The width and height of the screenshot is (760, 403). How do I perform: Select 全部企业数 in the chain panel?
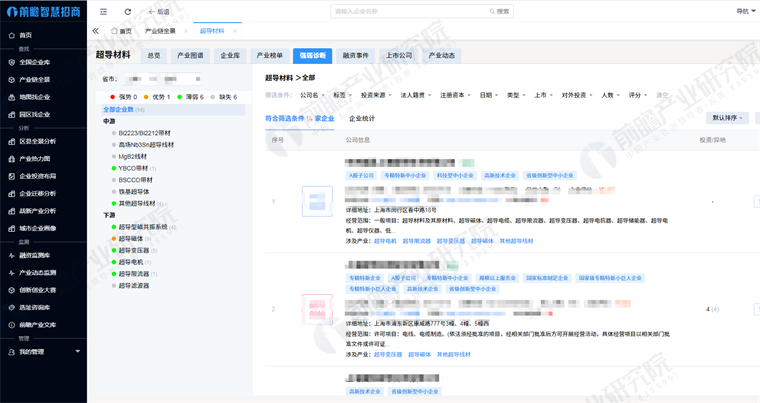coord(118,110)
